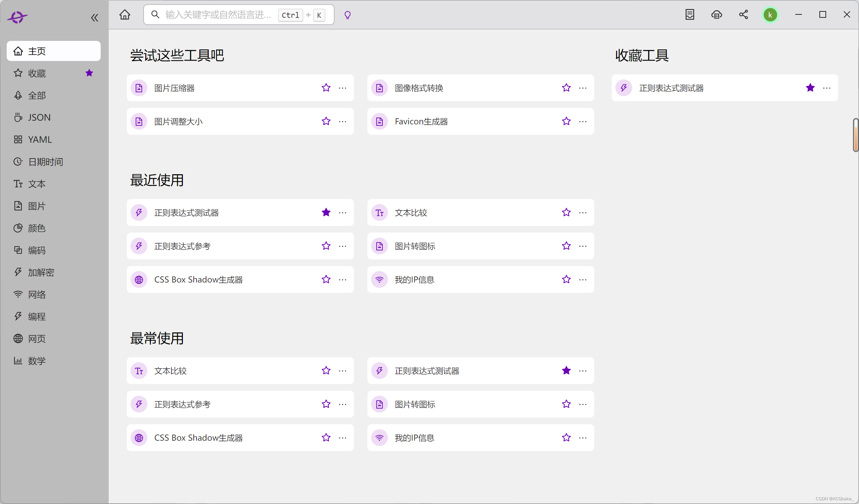
Task: Select JSON category in sidebar
Action: [x=39, y=118]
